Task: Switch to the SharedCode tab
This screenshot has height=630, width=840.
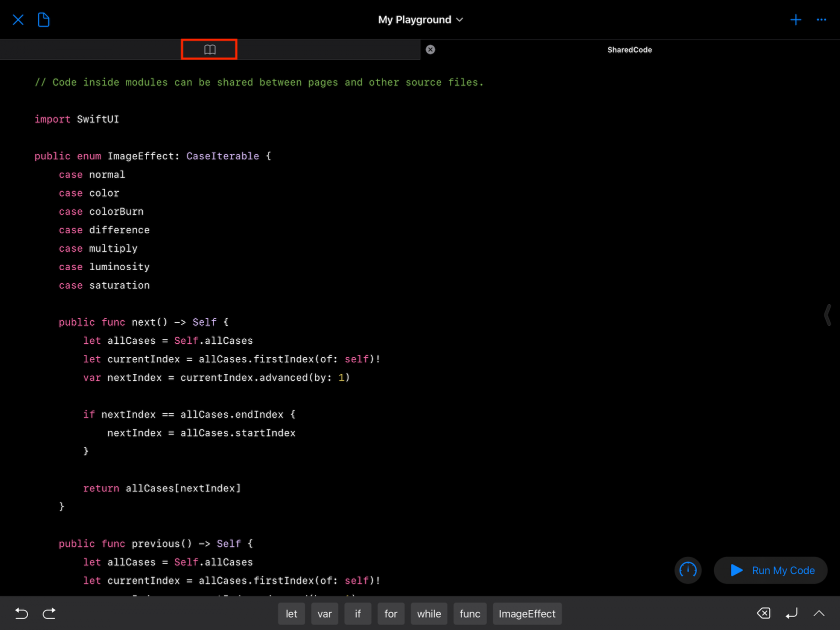Action: point(629,50)
